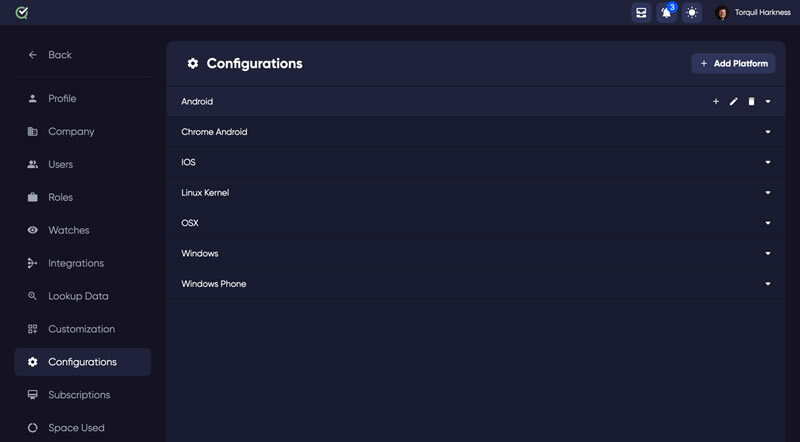The image size is (800, 442).
Task: Expand the Windows Phone row arrow
Action: tap(768, 284)
